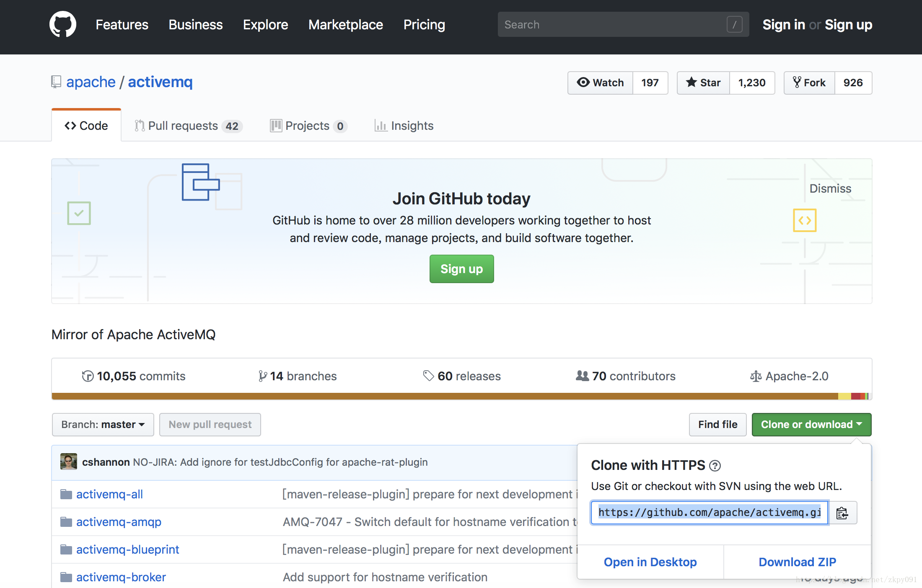
Task: Switch to the Pull requests tab
Action: pos(188,126)
